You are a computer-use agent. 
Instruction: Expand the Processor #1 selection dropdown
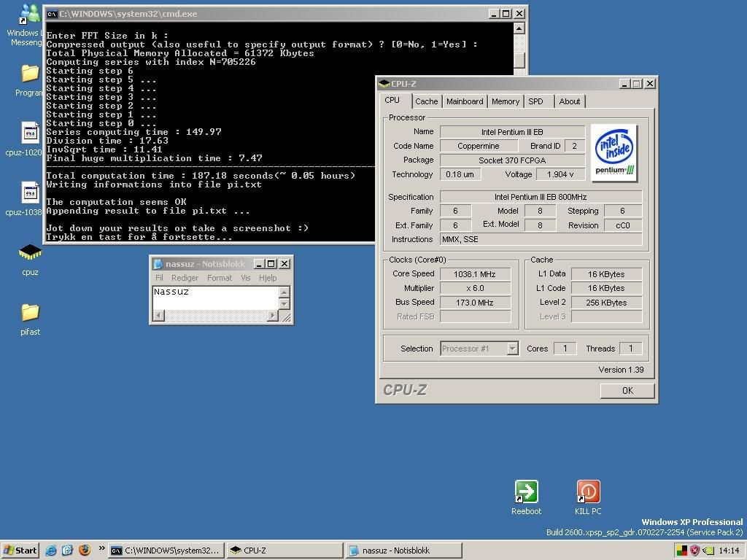pyautogui.click(x=512, y=349)
